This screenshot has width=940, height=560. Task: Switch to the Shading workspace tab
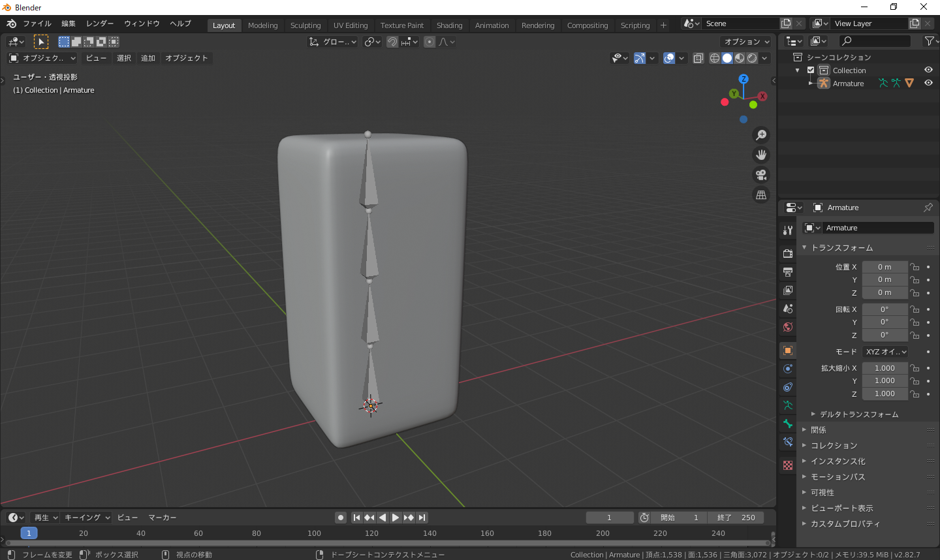[449, 25]
